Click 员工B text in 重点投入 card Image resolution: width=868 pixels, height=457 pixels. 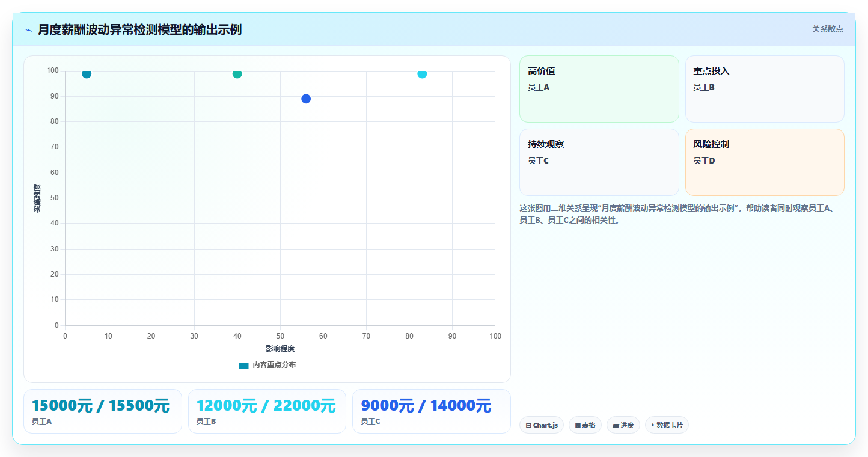(x=704, y=87)
